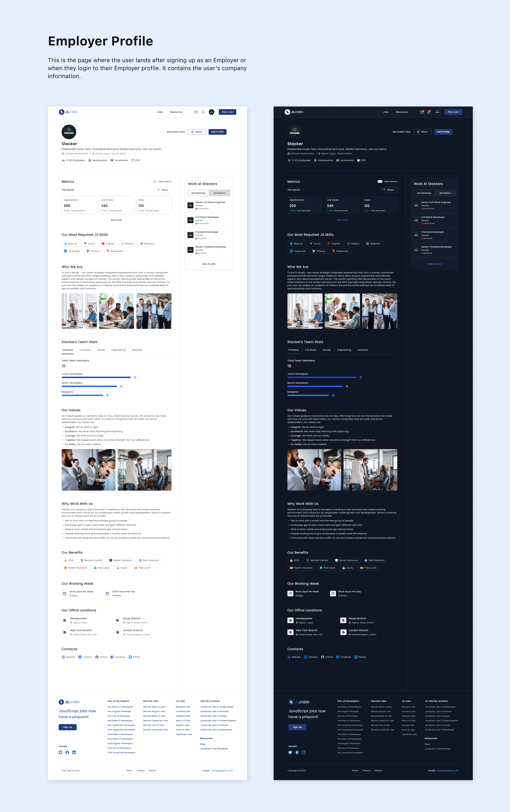The image size is (510, 812).
Task: Click the Headquarter building icon on dark page
Action: click(290, 620)
